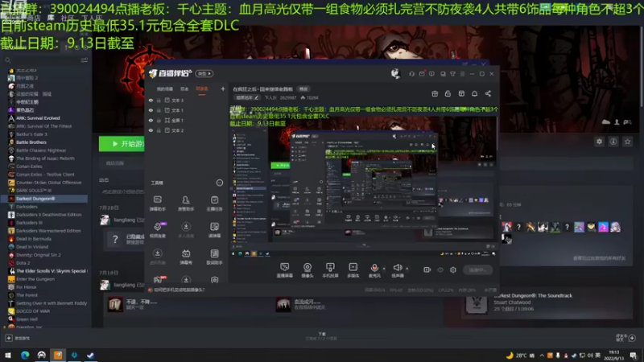Expand microphone options arrow
Screen dimensions: 644x362
(384, 269)
